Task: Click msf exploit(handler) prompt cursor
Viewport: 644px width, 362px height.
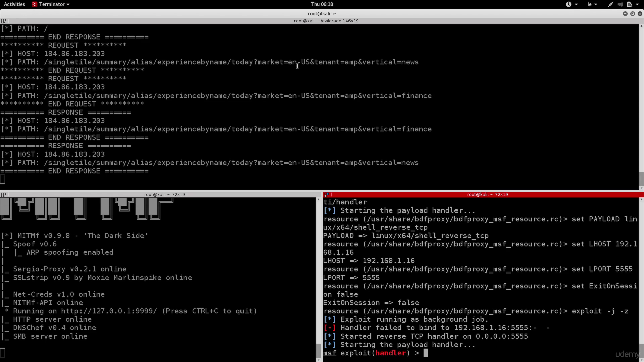Action: (426, 353)
